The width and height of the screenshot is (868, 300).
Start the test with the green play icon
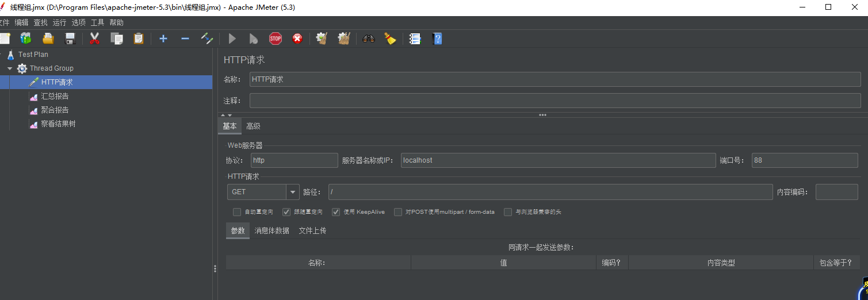tap(232, 39)
